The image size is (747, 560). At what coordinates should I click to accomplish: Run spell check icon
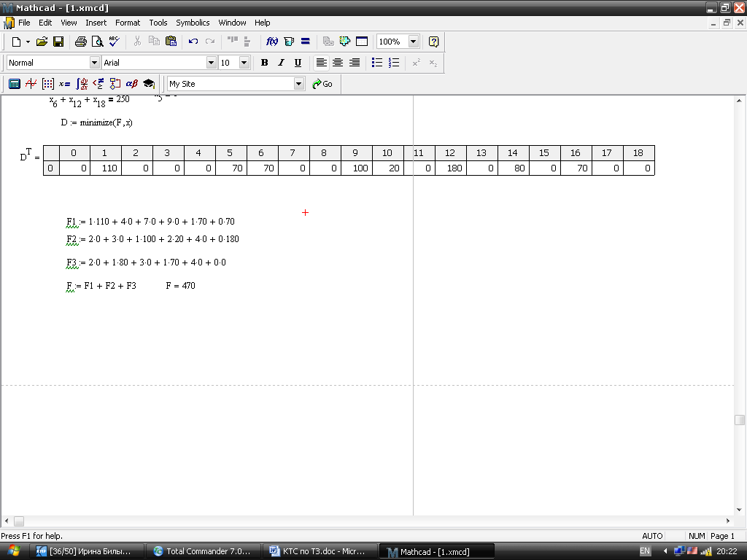tap(114, 42)
